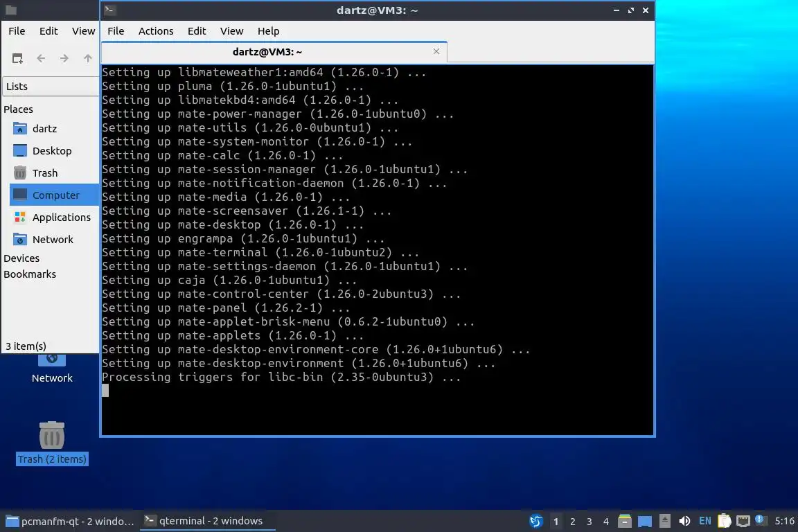Click 'Setting up mate-calc' output line
The image size is (798, 532).
coord(222,155)
